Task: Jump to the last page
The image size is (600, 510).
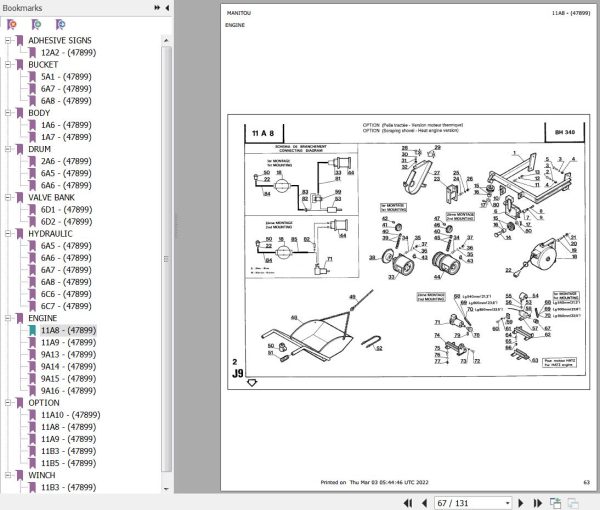Action: 538,503
